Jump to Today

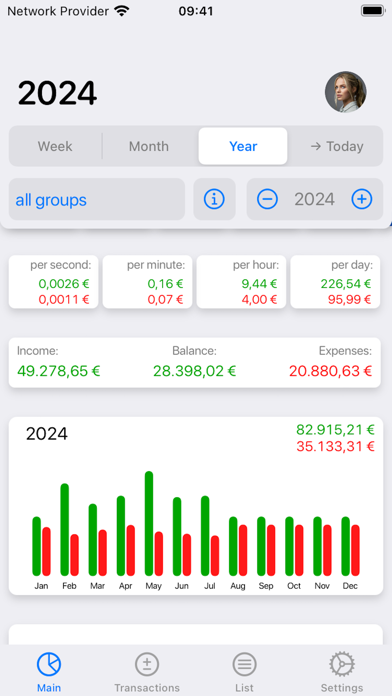[x=337, y=146]
